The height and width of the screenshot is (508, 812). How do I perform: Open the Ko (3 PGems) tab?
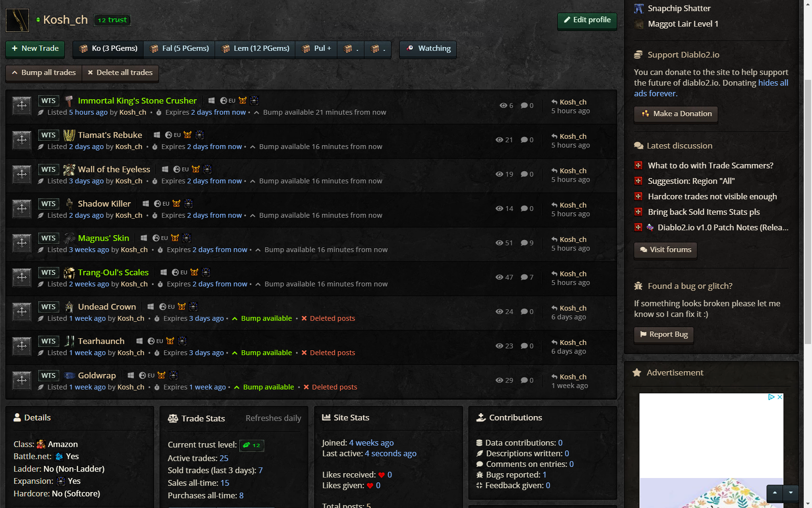108,48
